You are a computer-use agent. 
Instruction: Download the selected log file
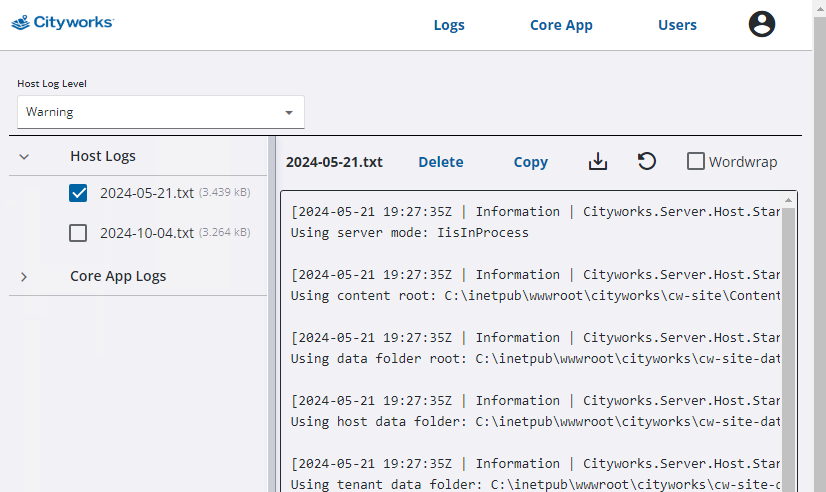(x=598, y=161)
